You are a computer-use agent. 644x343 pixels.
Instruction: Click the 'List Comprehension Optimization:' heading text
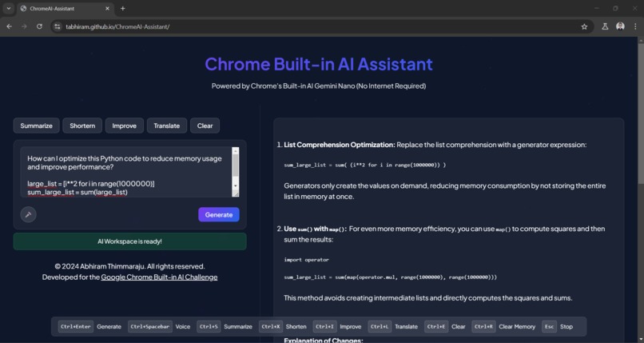[340, 145]
